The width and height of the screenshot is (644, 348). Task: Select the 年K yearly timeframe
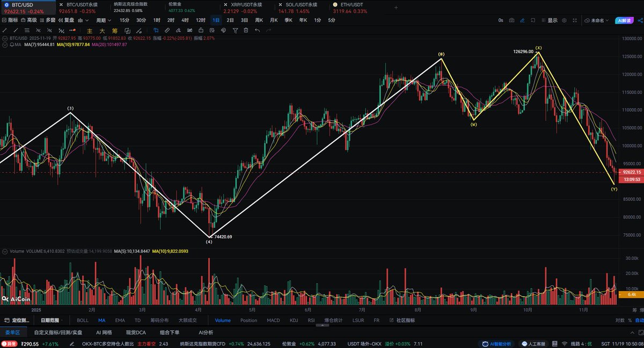[303, 20]
